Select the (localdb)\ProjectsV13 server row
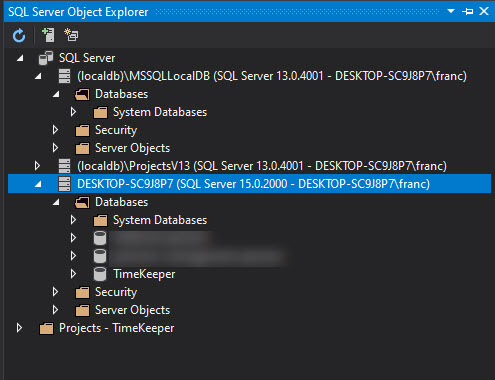Screen dimensions: 495x380 click(x=262, y=166)
